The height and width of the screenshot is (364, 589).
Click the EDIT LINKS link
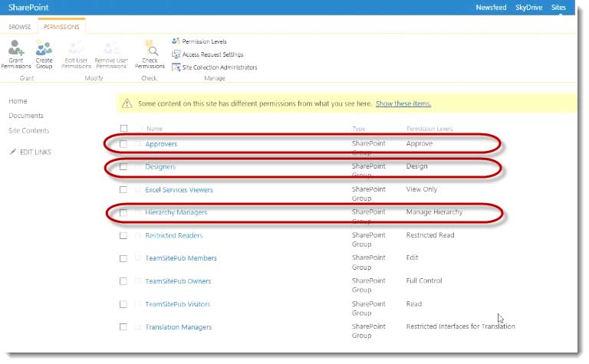[35, 152]
